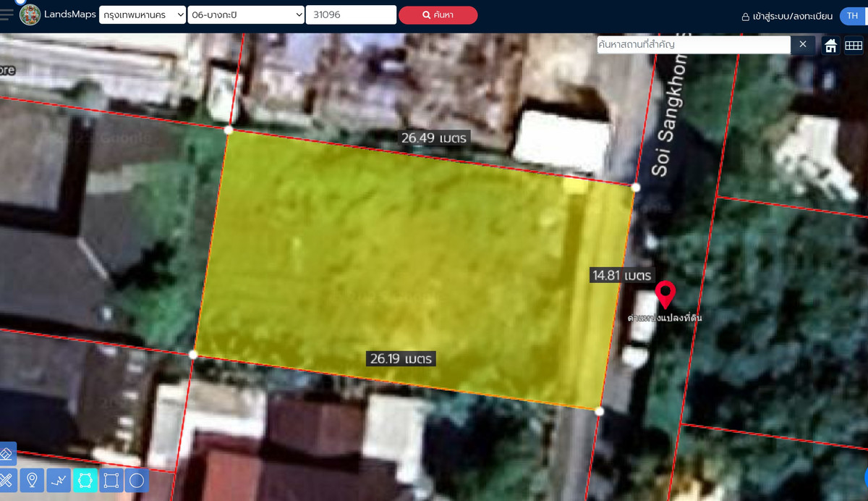Screen dimensions: 868x501
Task: Select the circle measurement tool
Action: (x=137, y=480)
